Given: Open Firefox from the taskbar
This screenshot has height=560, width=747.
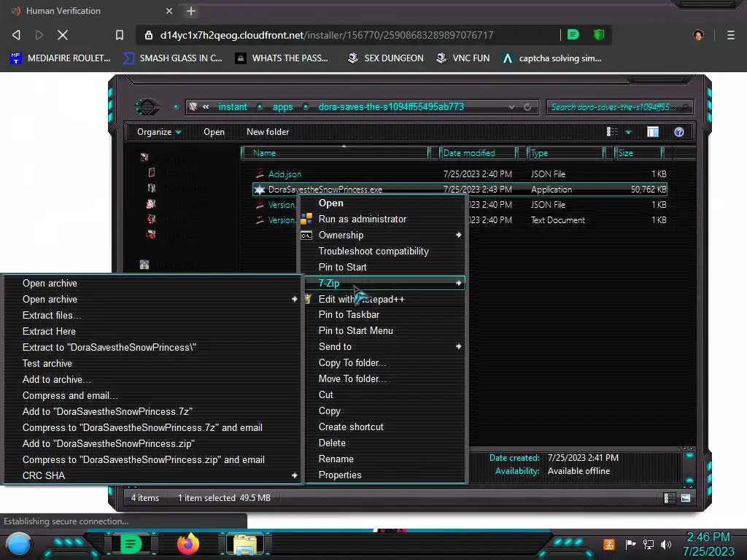Looking at the screenshot, I should tap(187, 544).
